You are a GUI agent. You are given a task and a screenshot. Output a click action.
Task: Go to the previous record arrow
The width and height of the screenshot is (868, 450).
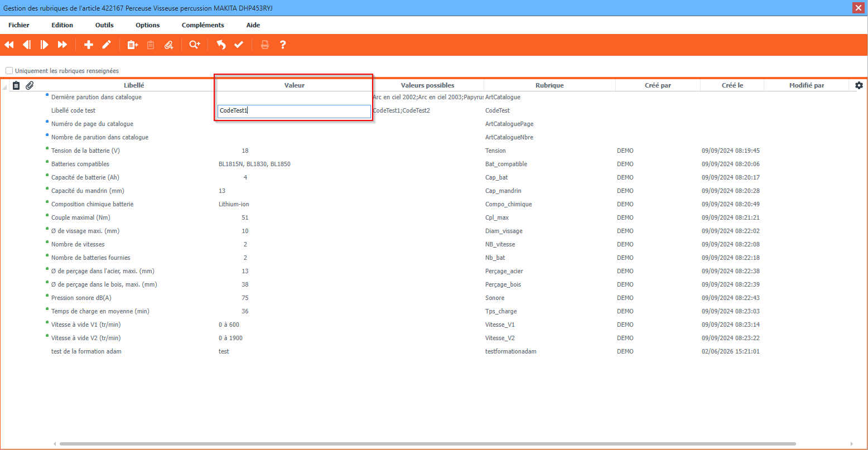click(x=27, y=45)
